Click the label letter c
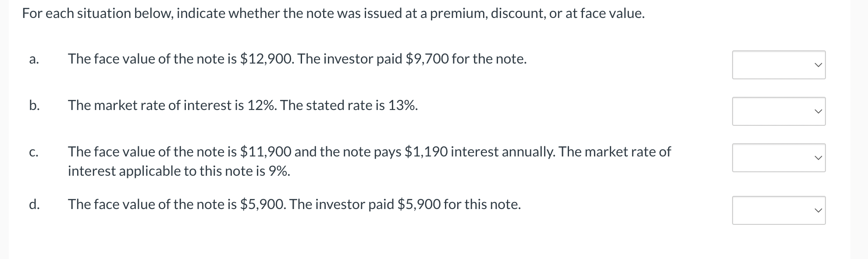Viewport: 868px width, 259px height. (34, 152)
